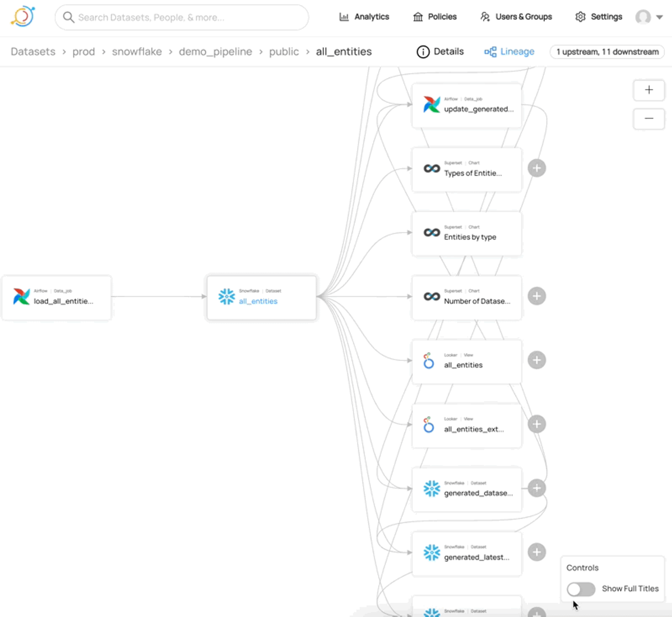672x617 pixels.
Task: Click the Airflow icon on load_all_entitie node
Action: coord(21,297)
